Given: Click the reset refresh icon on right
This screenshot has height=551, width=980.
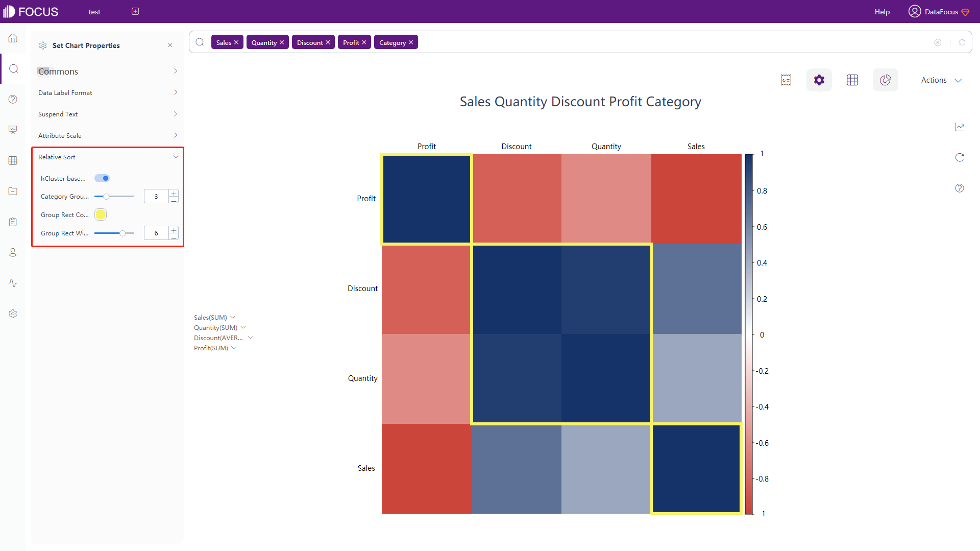Looking at the screenshot, I should pos(960,157).
